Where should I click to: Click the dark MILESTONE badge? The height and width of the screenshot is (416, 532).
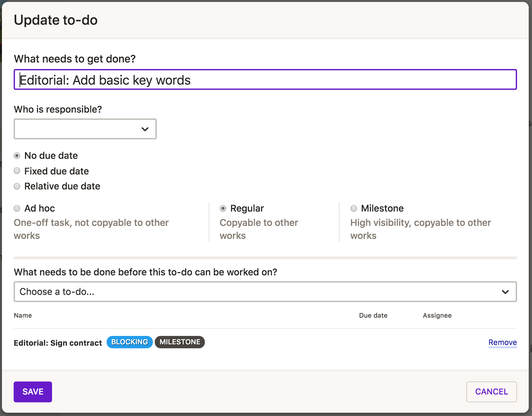pyautogui.click(x=180, y=342)
